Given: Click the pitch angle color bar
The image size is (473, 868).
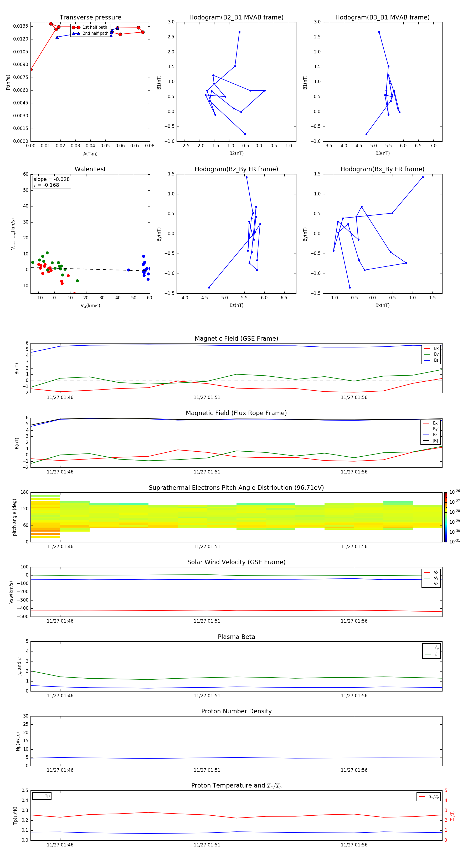Looking at the screenshot, I should [445, 517].
